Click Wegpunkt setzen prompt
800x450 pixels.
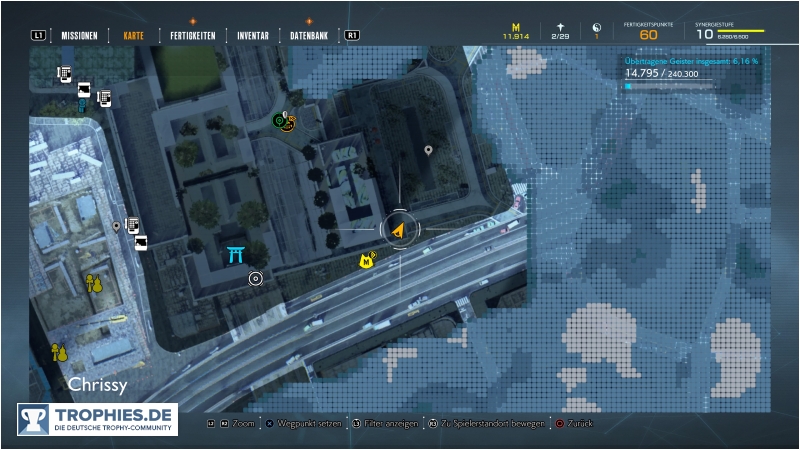(x=306, y=424)
